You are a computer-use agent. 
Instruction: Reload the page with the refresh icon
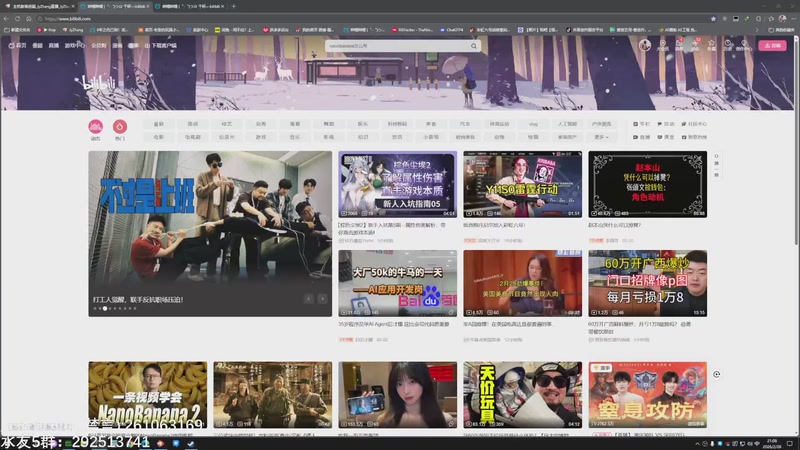pos(17,19)
